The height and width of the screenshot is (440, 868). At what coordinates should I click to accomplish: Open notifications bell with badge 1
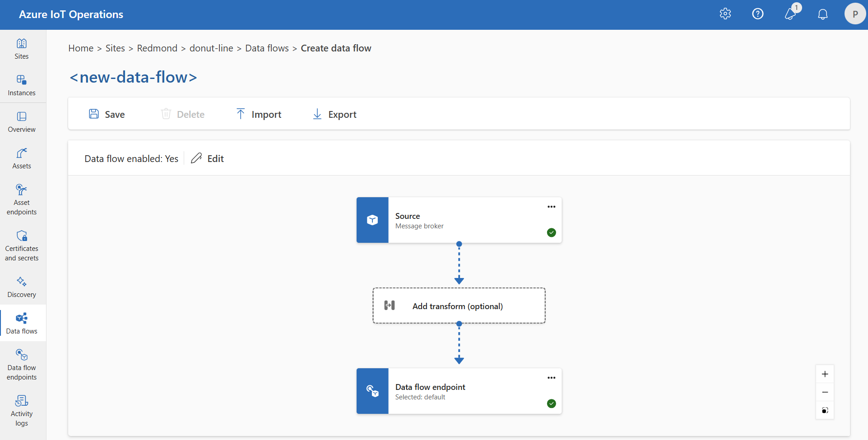click(790, 14)
